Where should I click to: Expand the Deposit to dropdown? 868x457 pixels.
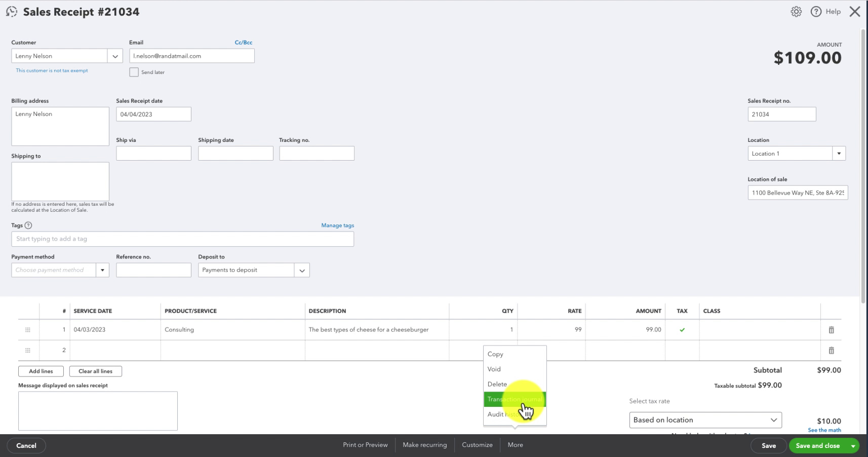302,270
